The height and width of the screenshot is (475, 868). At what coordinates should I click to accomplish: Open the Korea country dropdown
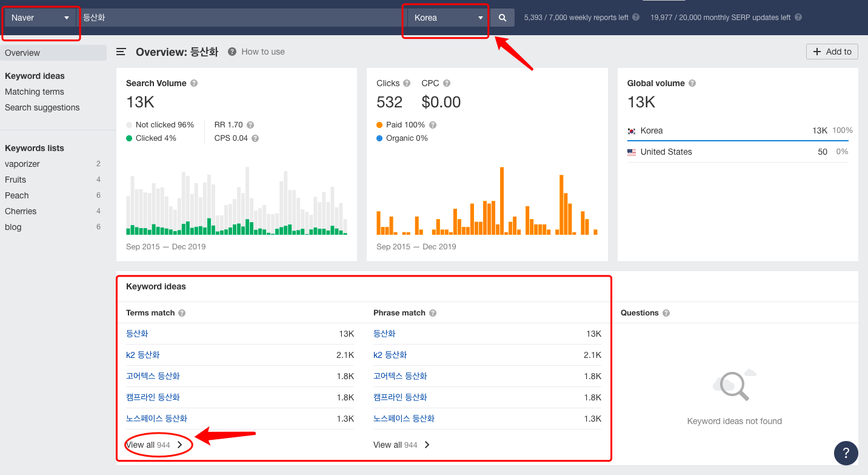tap(448, 18)
